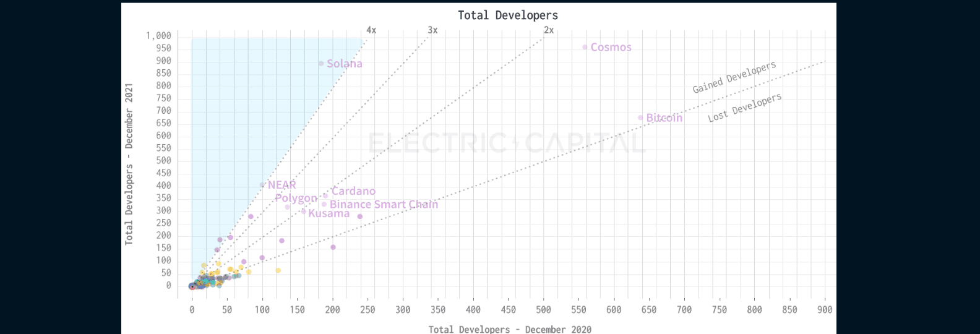The height and width of the screenshot is (334, 980).
Task: Click the Cosmos text label
Action: [611, 47]
